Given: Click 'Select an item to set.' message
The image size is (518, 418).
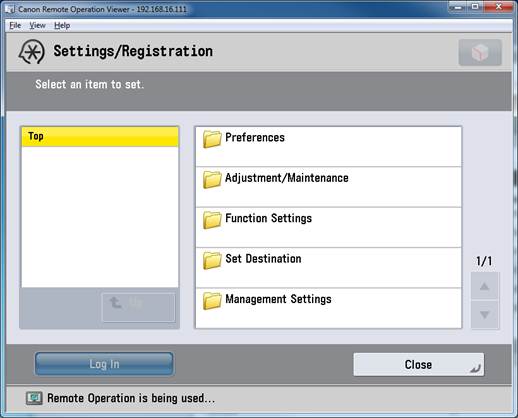Looking at the screenshot, I should click(x=90, y=84).
